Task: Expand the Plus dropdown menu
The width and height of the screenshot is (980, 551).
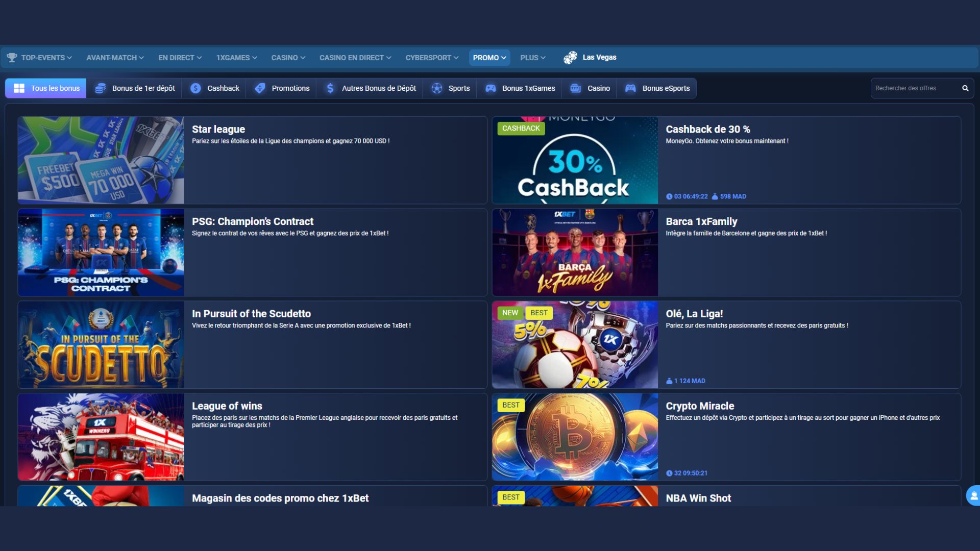Action: (532, 58)
